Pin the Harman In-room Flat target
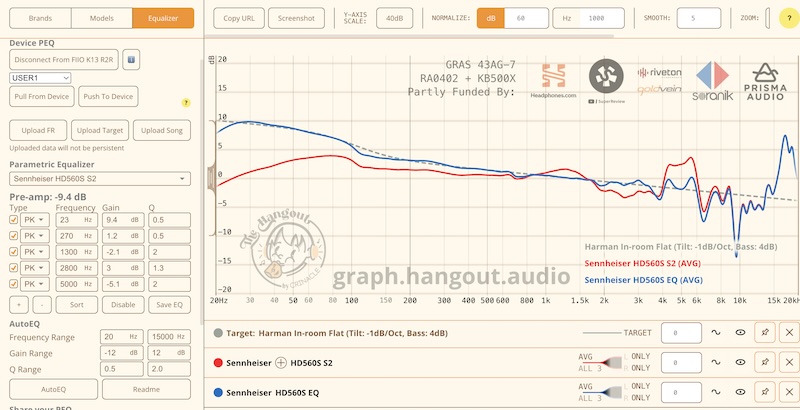Screen dimensions: 800x410 click(x=764, y=332)
